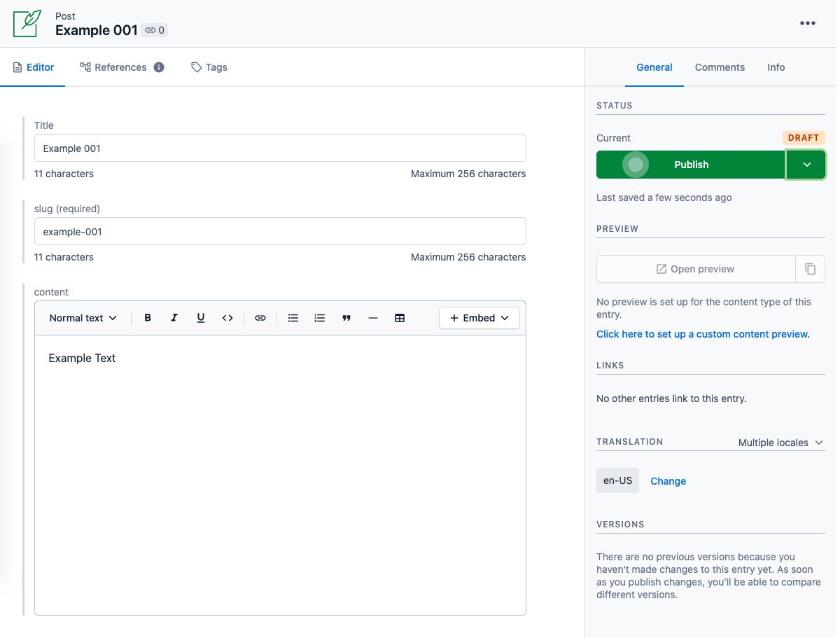Click the en-US locale badge
The height and width of the screenshot is (638, 840).
[x=617, y=480]
